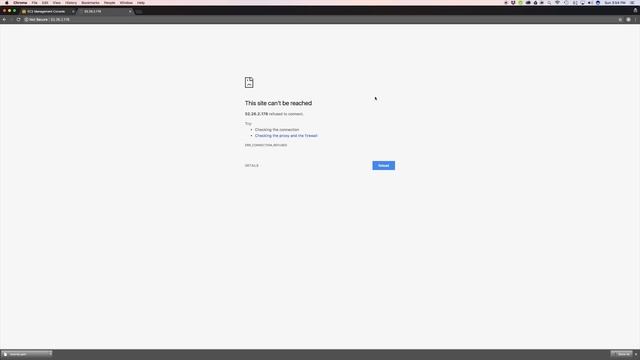Open the Bookmarks menu
Image resolution: width=640 pixels, height=360 pixels.
tap(90, 3)
